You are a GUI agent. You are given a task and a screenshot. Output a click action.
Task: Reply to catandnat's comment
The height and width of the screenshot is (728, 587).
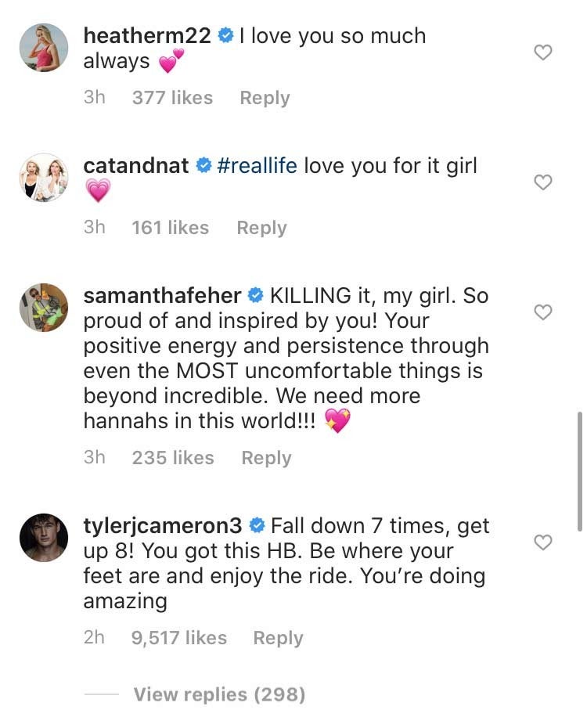click(x=261, y=228)
